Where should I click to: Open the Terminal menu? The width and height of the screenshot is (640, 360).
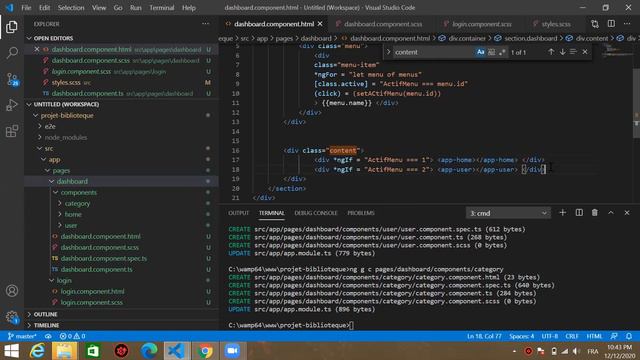162,8
